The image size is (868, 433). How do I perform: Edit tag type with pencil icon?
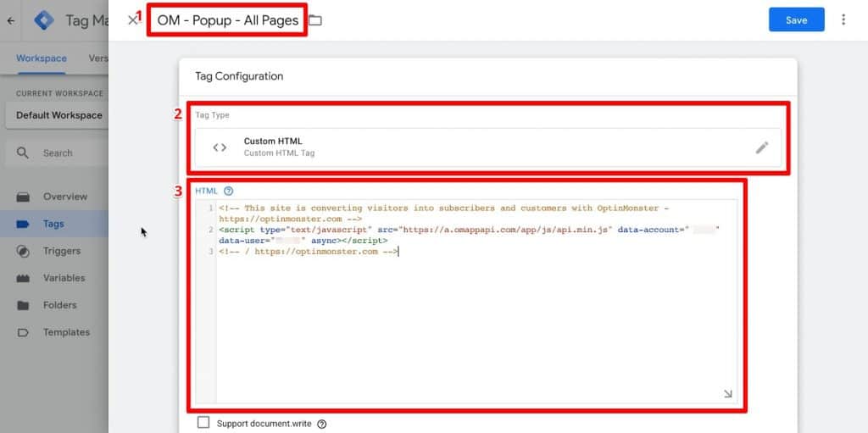click(x=762, y=147)
